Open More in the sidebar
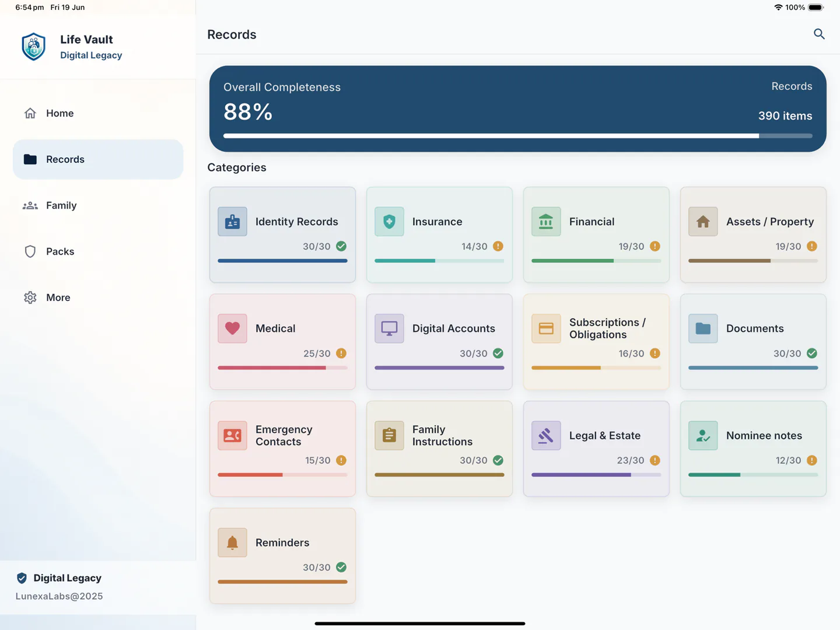This screenshot has height=630, width=840. tap(98, 297)
